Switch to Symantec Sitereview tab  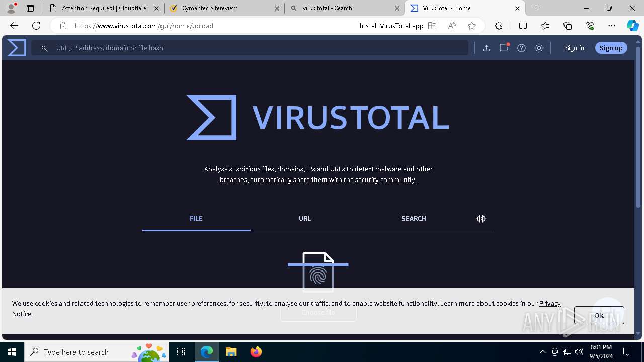coord(224,8)
